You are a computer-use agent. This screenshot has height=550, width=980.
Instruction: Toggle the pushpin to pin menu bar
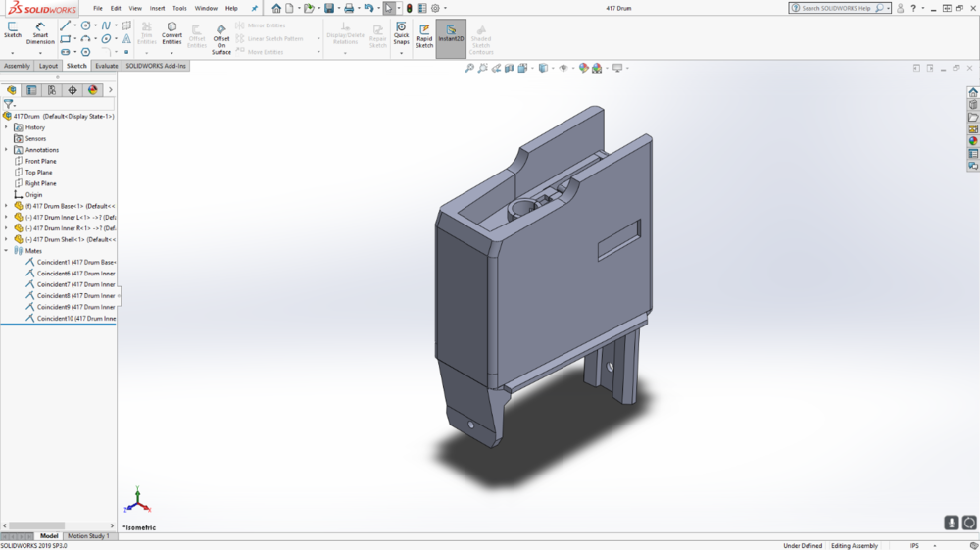point(255,8)
